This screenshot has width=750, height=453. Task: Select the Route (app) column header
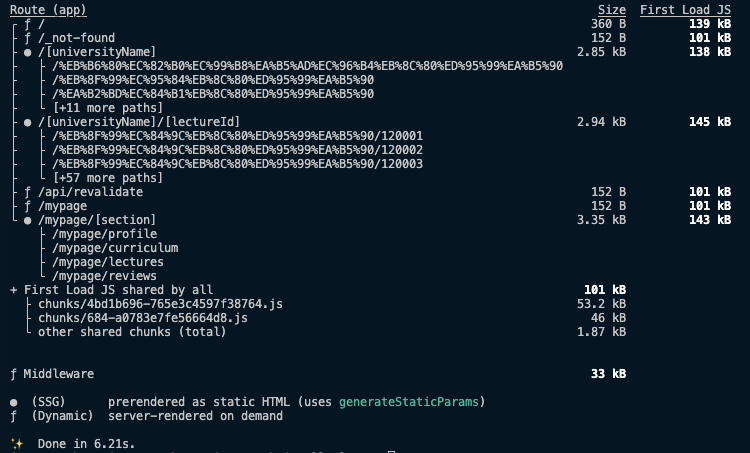[48, 10]
